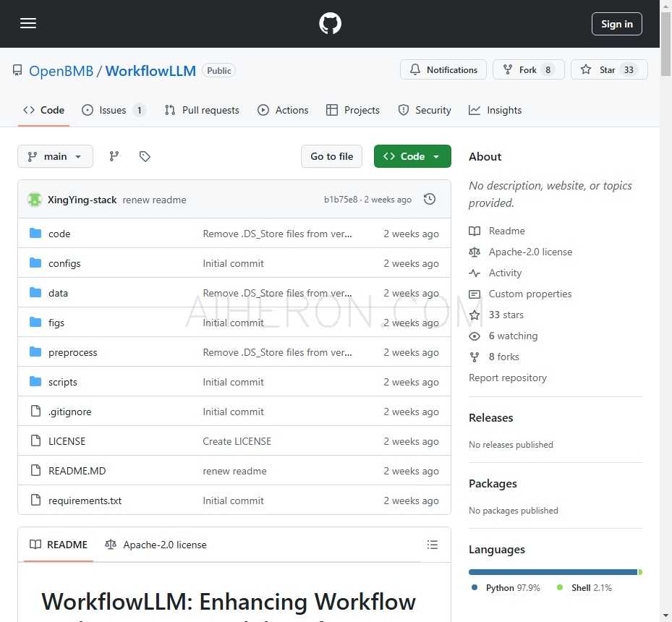The image size is (672, 622).
Task: Open the configs folder
Action: click(64, 263)
